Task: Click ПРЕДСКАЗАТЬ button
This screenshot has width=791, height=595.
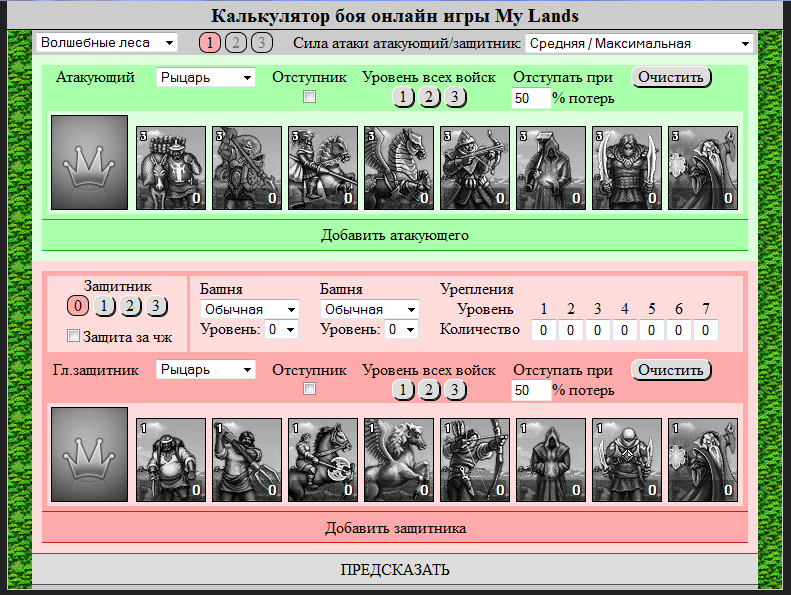Action: point(395,569)
